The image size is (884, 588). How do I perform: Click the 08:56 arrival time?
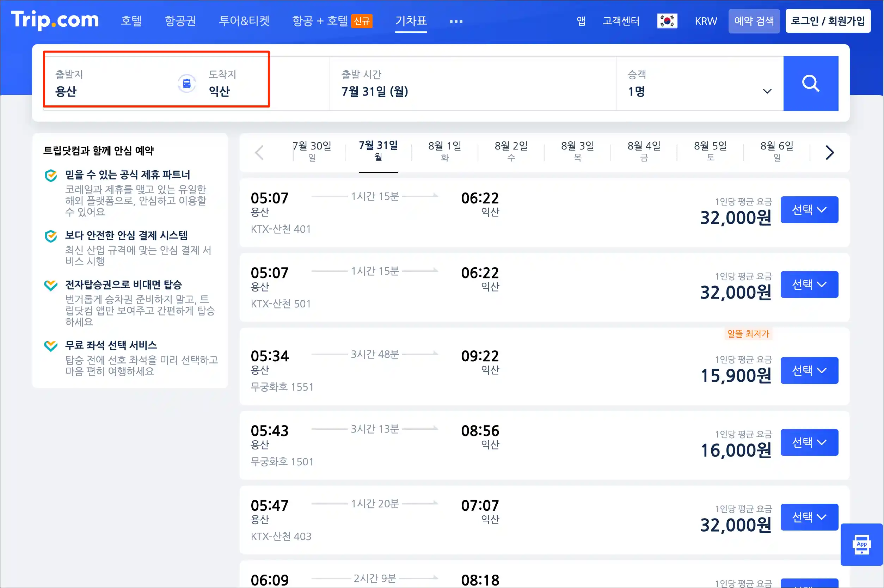click(480, 431)
